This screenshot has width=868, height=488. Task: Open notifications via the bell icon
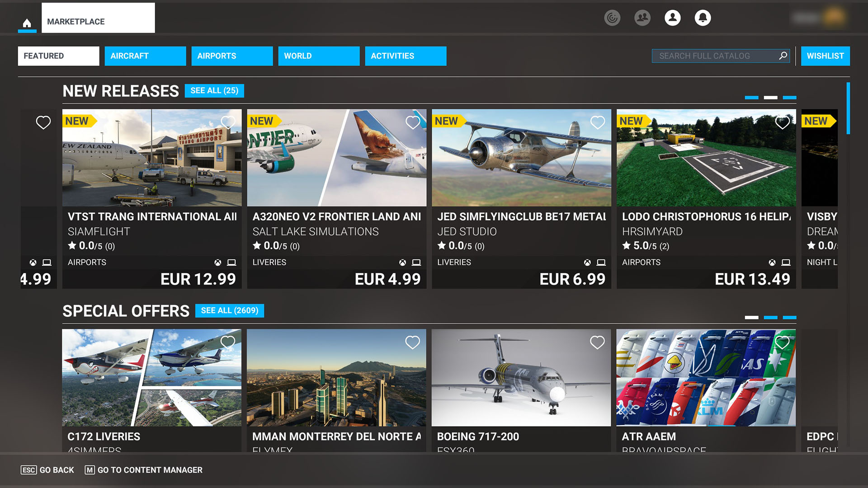pos(703,18)
